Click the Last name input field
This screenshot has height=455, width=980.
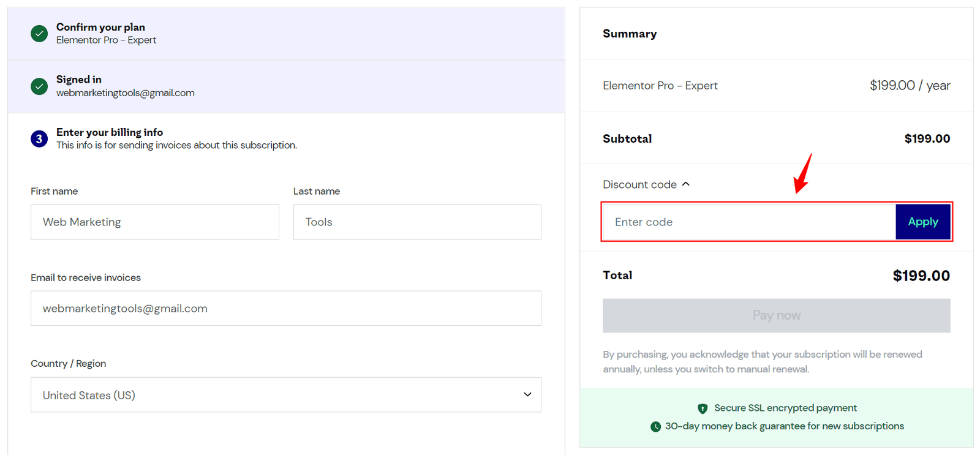pyautogui.click(x=417, y=222)
